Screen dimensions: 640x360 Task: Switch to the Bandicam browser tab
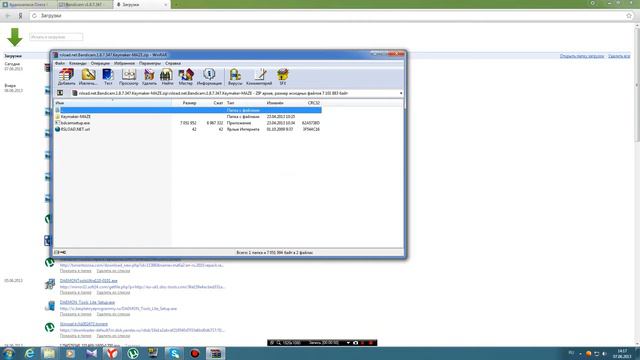click(85, 4)
